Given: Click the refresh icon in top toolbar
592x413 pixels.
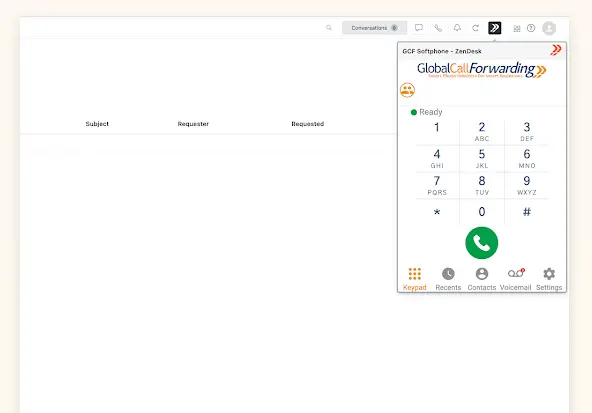Looking at the screenshot, I should [476, 28].
